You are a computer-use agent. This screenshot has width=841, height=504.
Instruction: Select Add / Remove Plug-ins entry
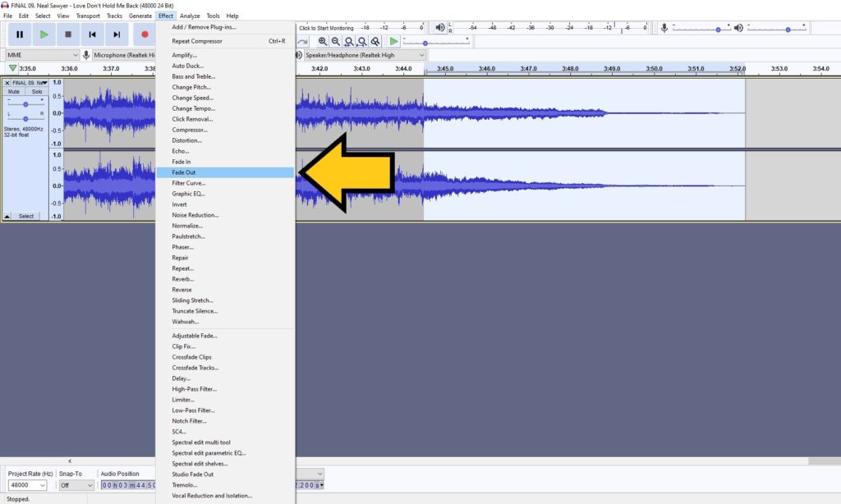(x=225, y=27)
